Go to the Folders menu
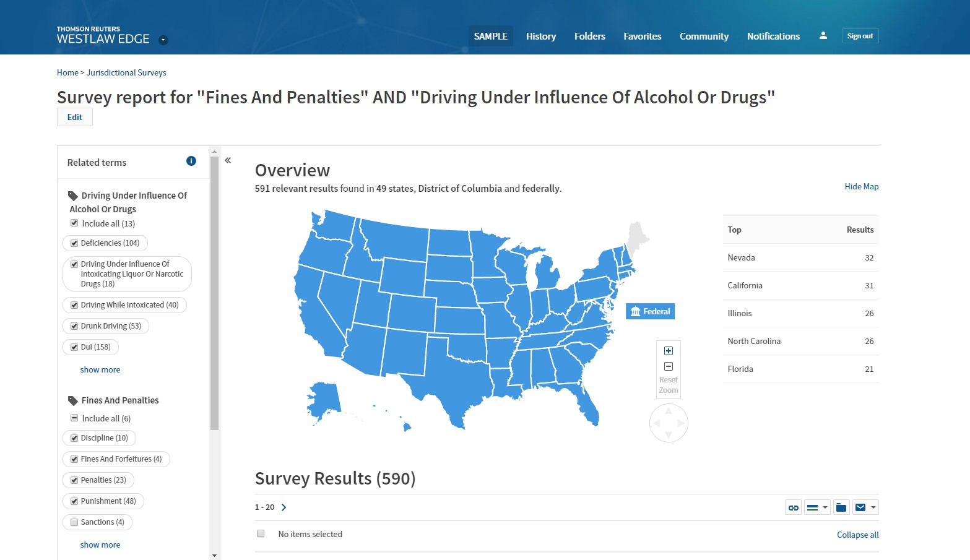970x560 pixels. [589, 37]
